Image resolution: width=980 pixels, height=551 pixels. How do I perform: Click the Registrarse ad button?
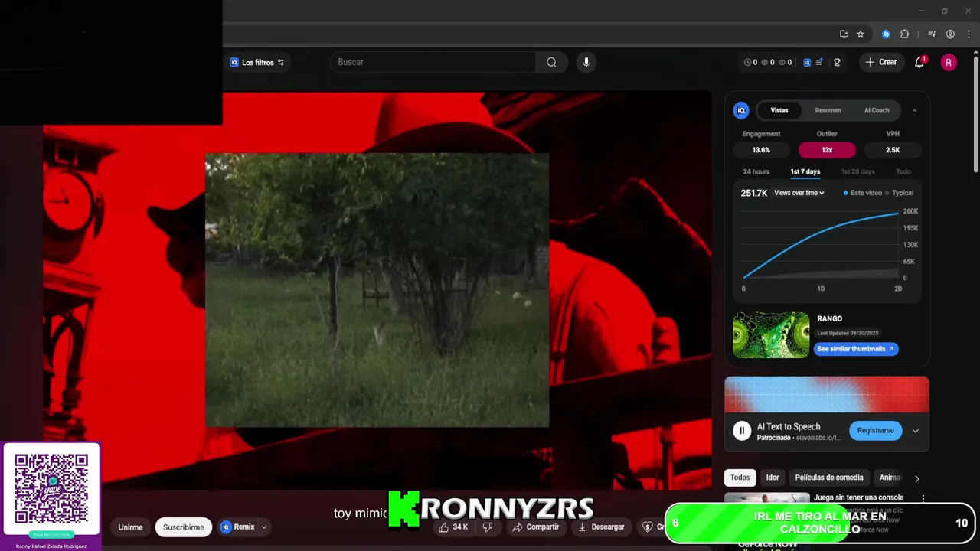click(875, 430)
